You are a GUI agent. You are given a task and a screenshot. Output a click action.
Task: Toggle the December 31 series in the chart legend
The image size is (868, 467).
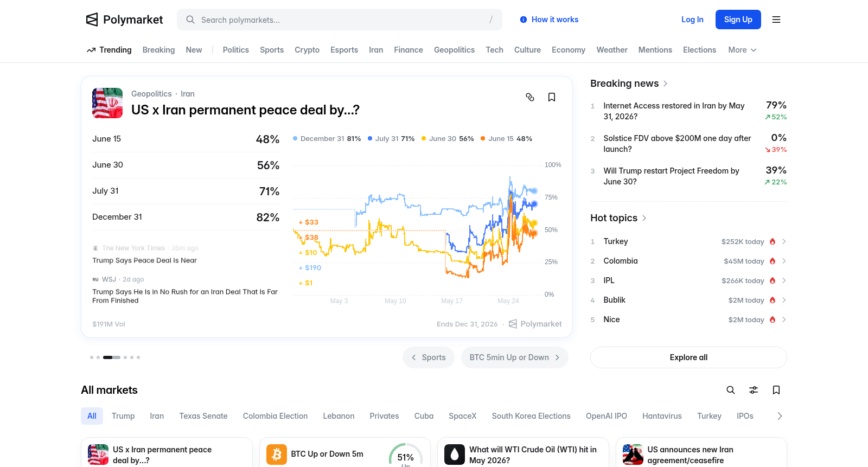(327, 139)
